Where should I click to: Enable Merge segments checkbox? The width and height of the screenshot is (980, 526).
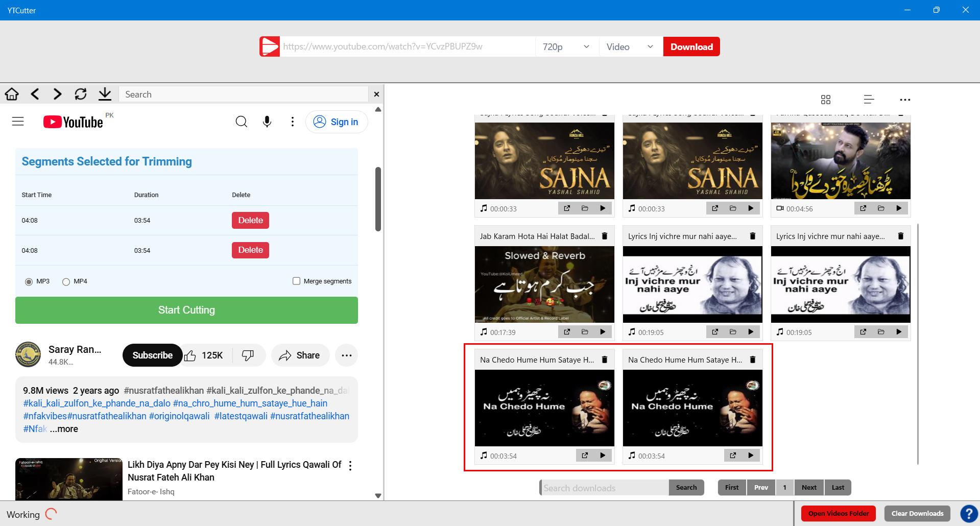point(296,281)
